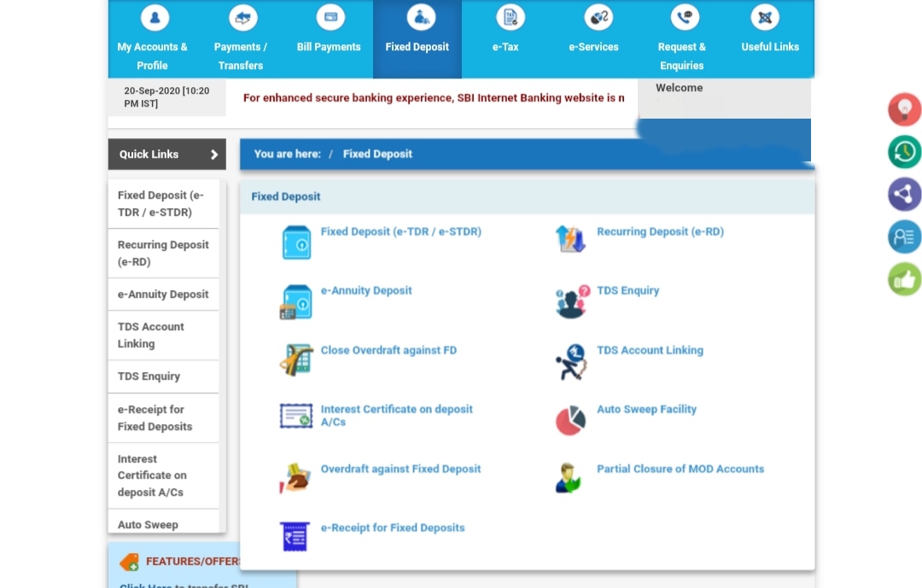Click the Welcome text

(x=680, y=88)
